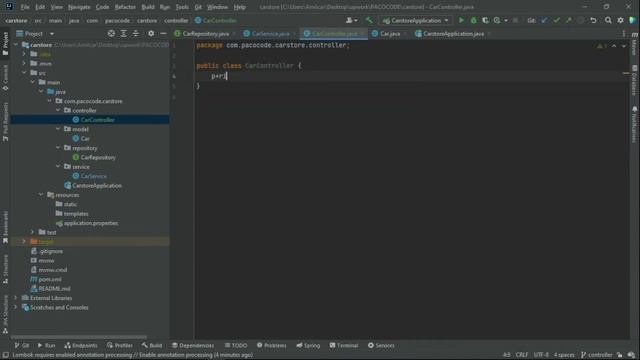Open Project panel options gear

pyautogui.click(x=151, y=33)
